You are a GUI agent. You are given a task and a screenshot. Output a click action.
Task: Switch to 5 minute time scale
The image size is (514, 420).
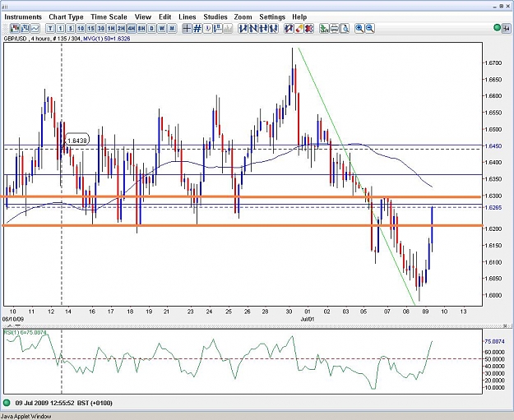(71, 29)
